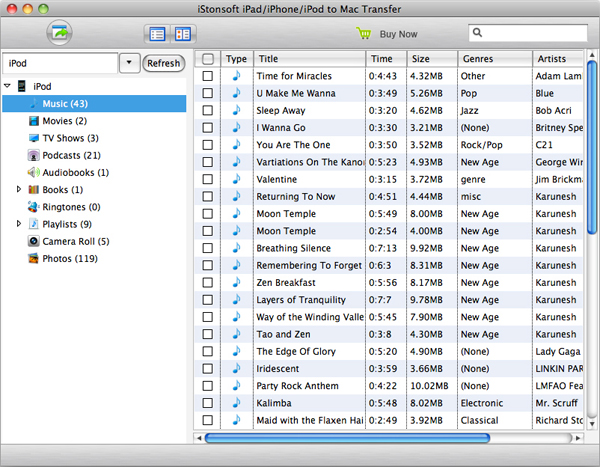This screenshot has height=467, width=600.
Task: Check the box for Returning To Now
Action: (x=208, y=196)
